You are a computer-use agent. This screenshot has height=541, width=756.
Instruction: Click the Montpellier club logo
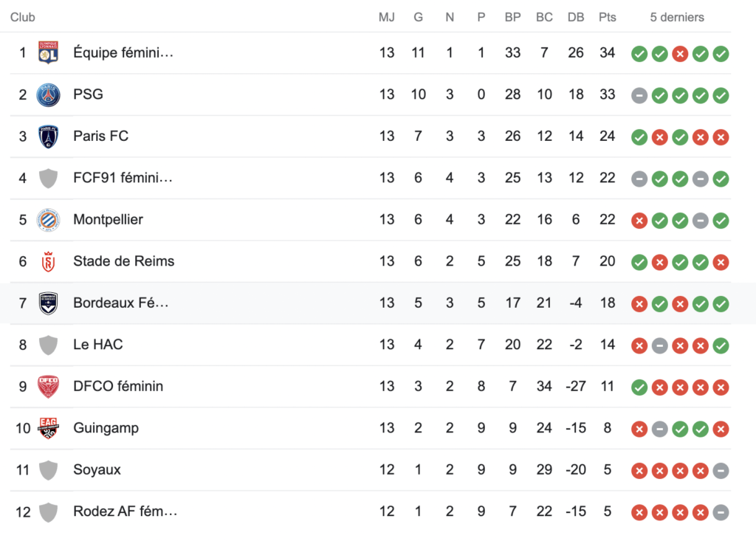click(48, 220)
